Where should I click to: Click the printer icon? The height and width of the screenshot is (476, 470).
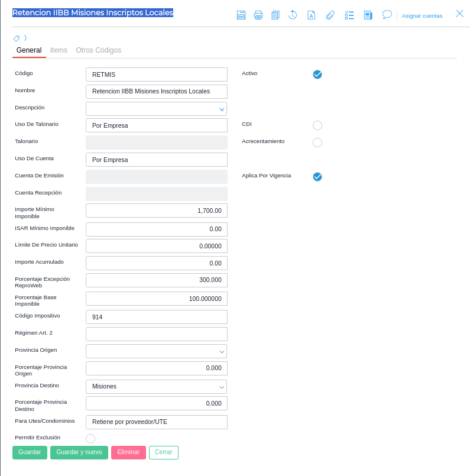tap(258, 15)
